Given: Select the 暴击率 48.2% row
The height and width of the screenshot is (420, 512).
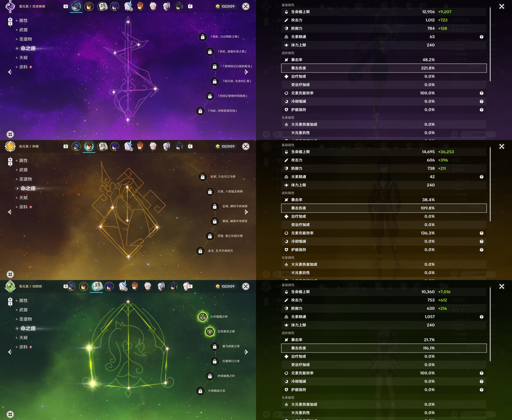Looking at the screenshot, I should 384,60.
